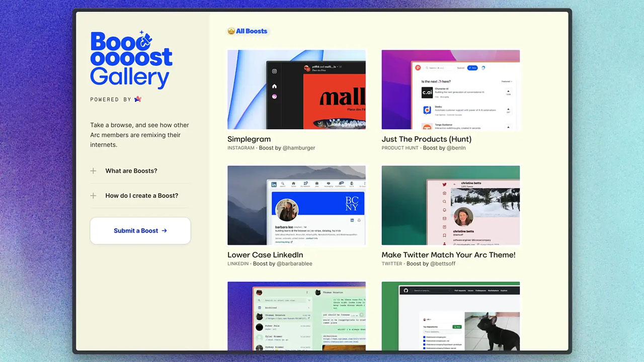Visit the @bettsoff author profile

click(x=443, y=263)
